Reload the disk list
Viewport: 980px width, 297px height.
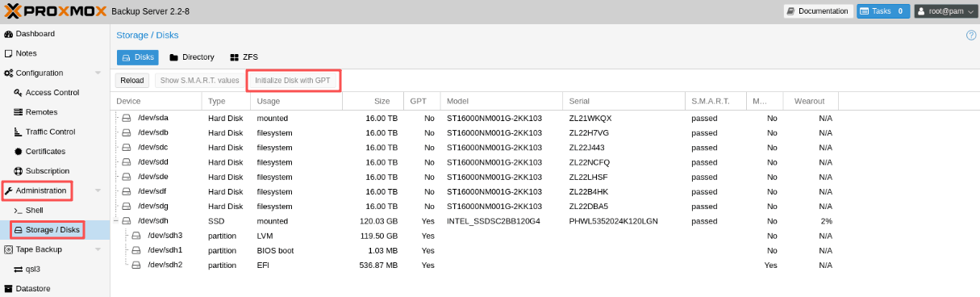[x=132, y=81]
